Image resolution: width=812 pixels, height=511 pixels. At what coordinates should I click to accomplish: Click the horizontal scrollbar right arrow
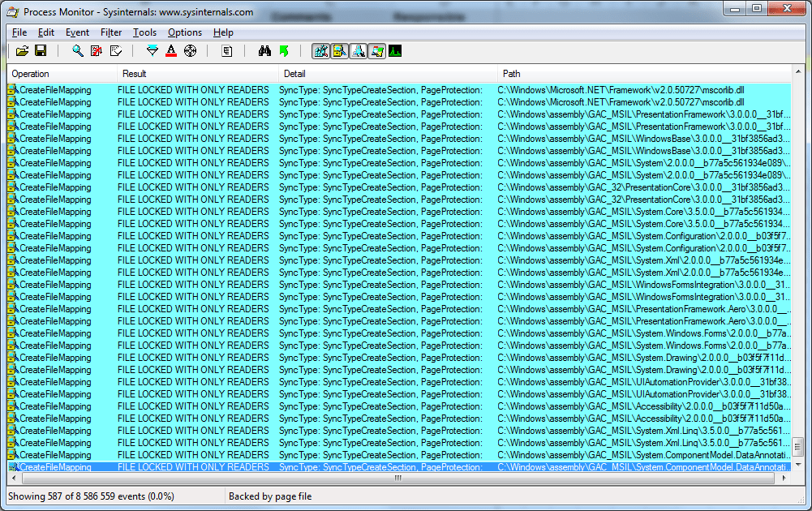[x=784, y=478]
